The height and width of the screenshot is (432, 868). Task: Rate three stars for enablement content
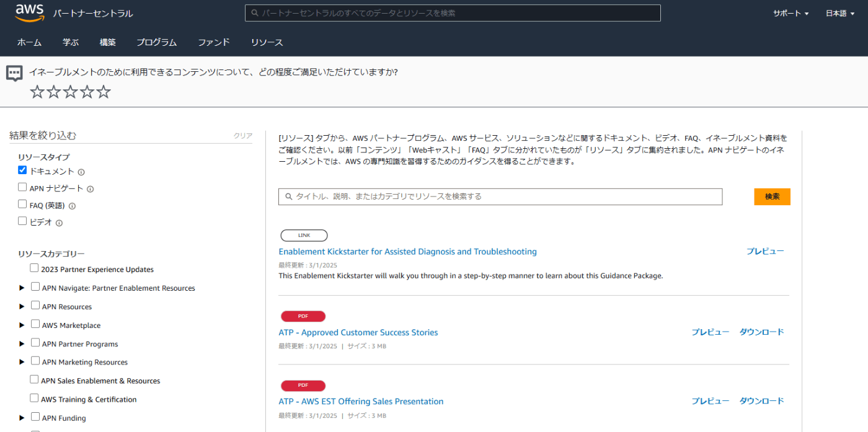click(x=71, y=92)
